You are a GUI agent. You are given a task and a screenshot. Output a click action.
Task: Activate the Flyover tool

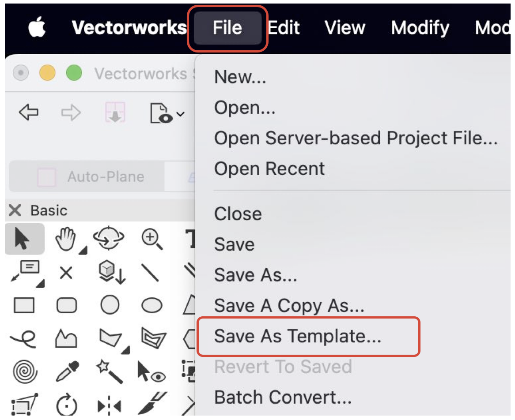tap(109, 239)
